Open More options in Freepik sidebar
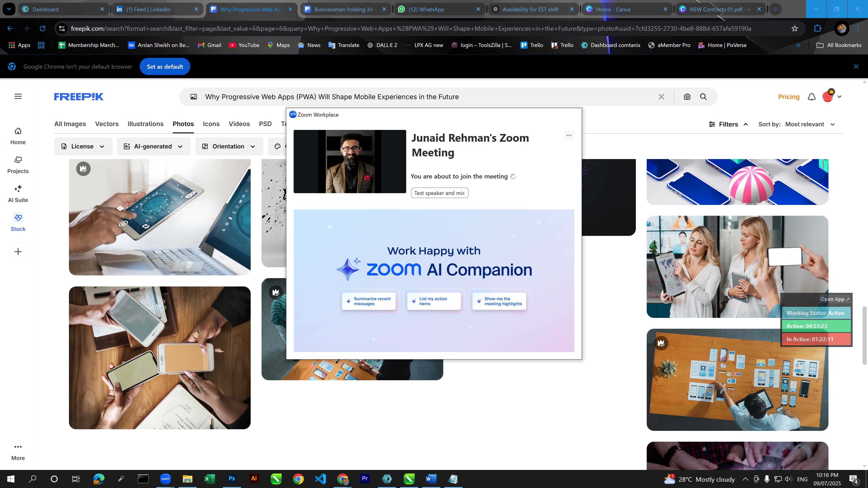 click(18, 452)
